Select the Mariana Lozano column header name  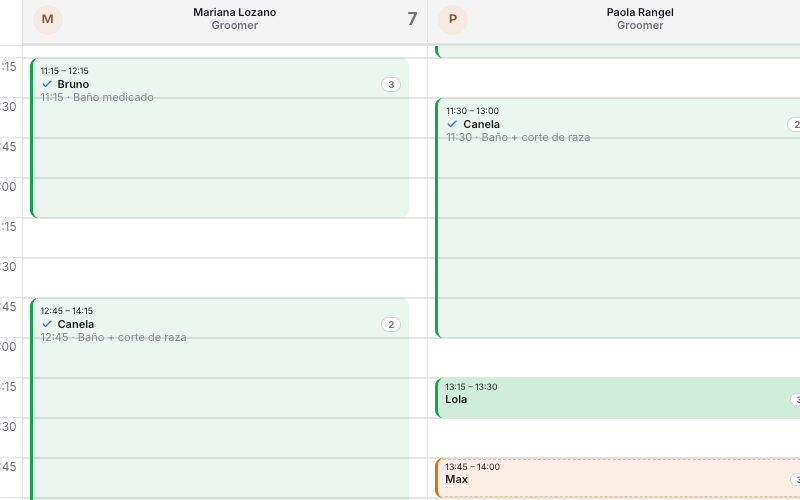(235, 12)
